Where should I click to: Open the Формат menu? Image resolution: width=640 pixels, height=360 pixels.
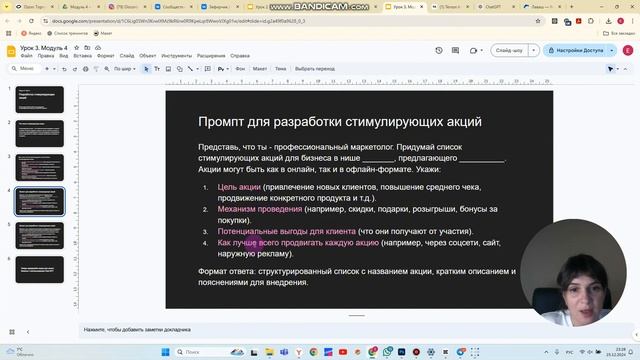click(106, 56)
